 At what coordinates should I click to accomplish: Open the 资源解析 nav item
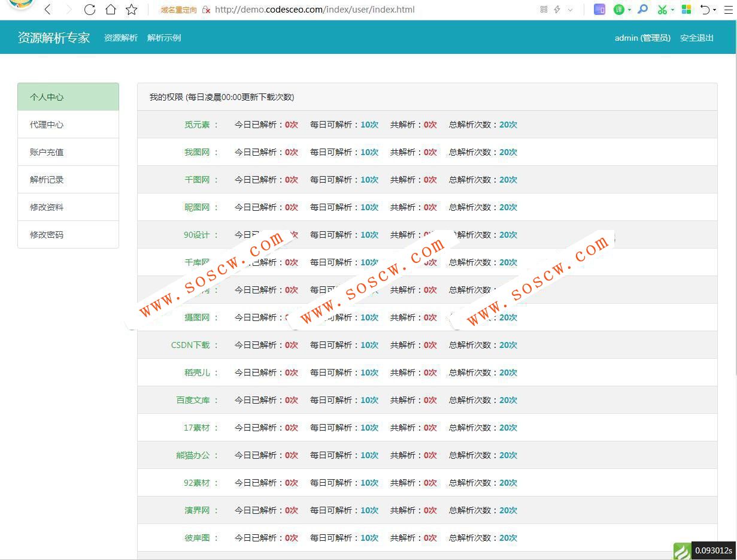(x=121, y=38)
